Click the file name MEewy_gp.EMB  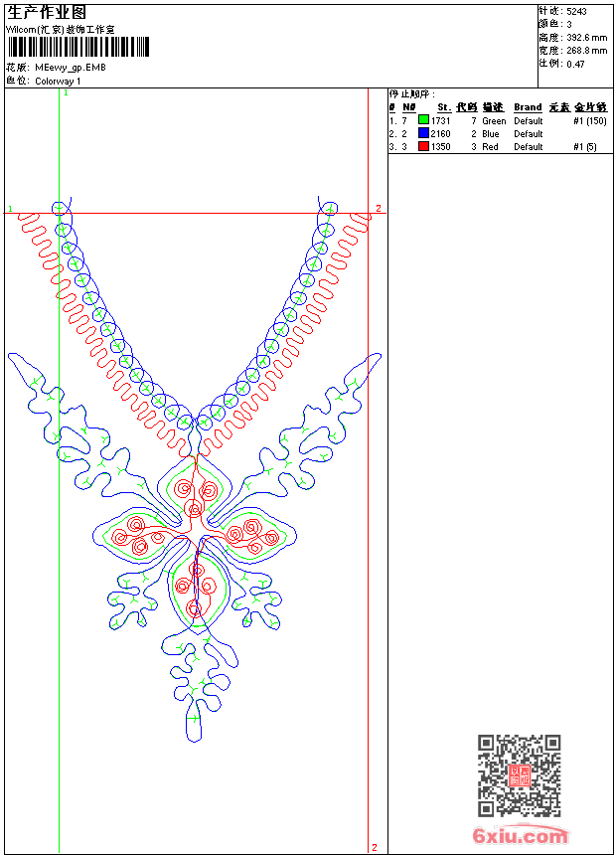point(71,68)
